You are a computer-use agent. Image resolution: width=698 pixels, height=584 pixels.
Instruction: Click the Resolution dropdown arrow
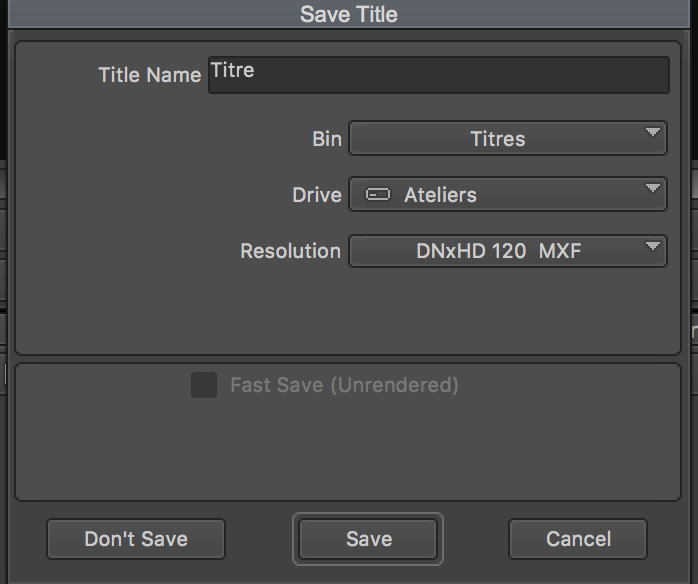click(x=653, y=246)
